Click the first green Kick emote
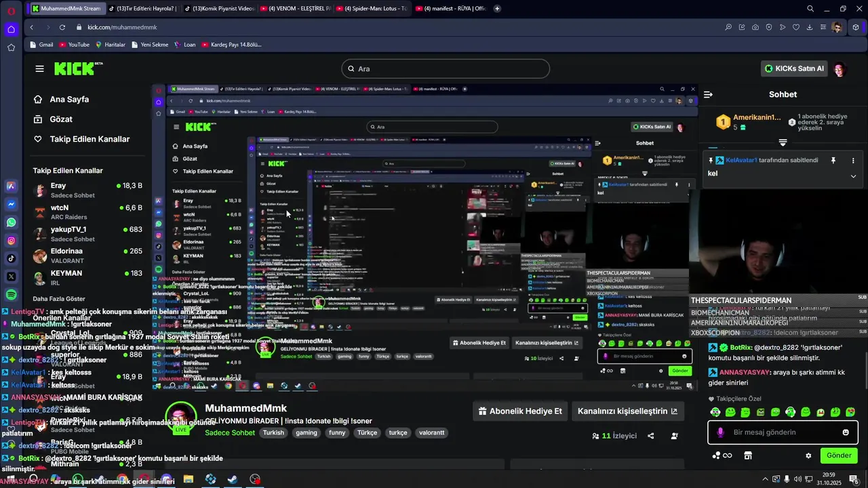Screen dimensions: 868x488 tap(715, 412)
